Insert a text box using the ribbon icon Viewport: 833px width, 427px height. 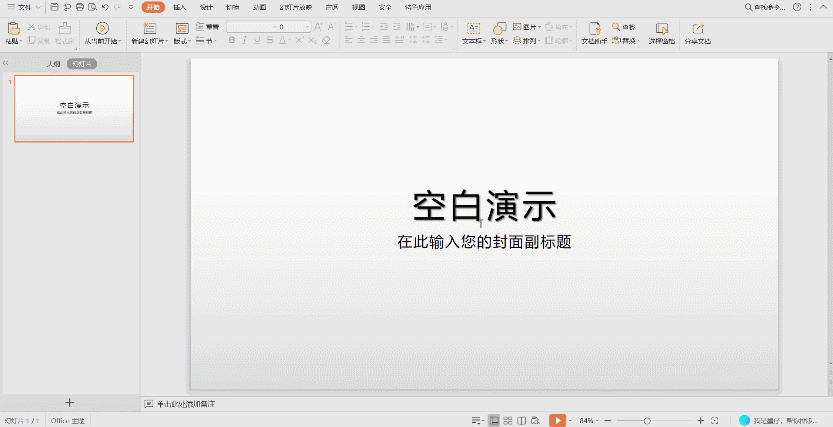point(473,28)
